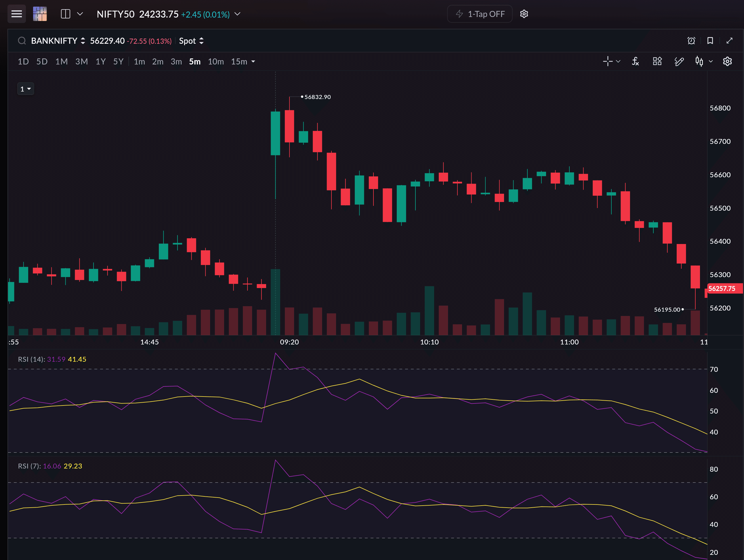Switch to the 1m interval

[139, 62]
